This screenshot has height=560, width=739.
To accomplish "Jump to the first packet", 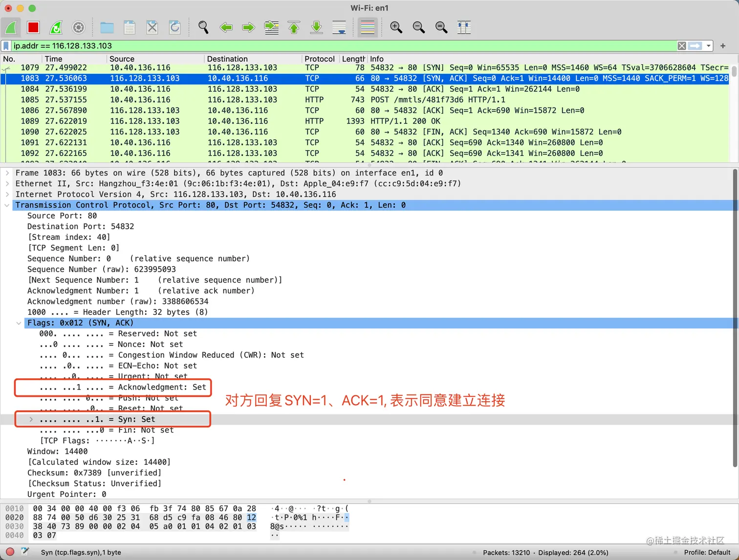I will (294, 27).
